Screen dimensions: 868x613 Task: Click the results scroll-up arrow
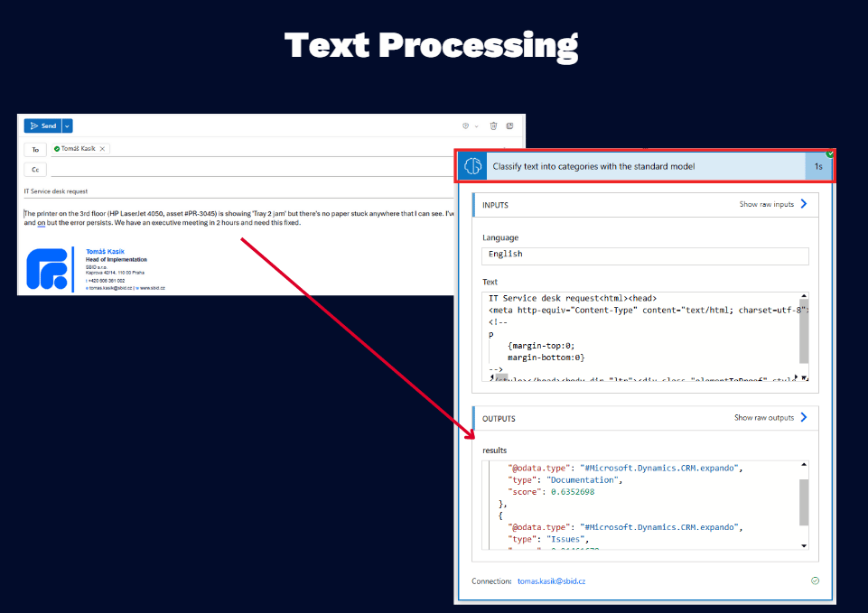pos(804,465)
